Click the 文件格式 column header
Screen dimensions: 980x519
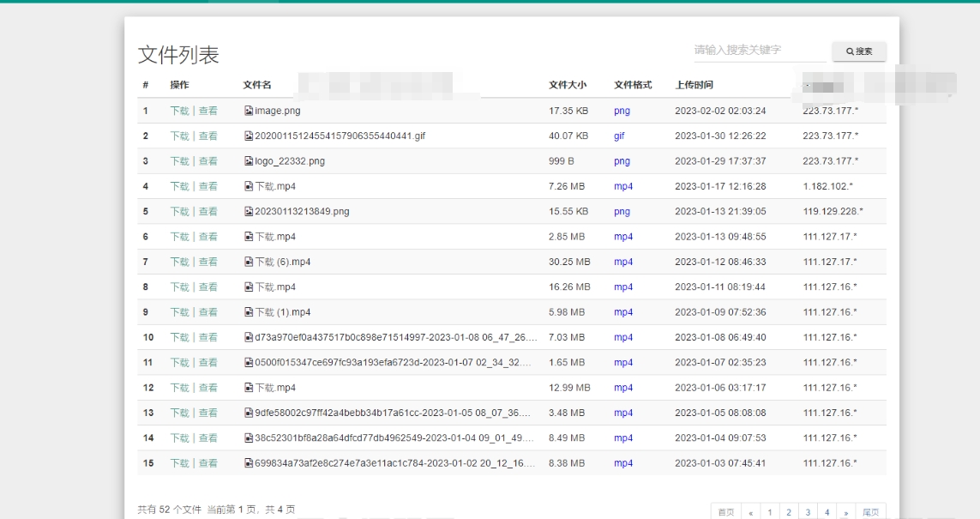[633, 85]
